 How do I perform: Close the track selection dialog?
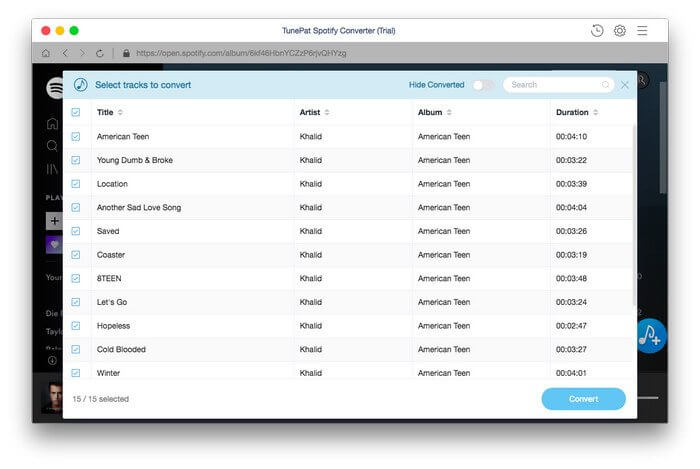pyautogui.click(x=625, y=85)
